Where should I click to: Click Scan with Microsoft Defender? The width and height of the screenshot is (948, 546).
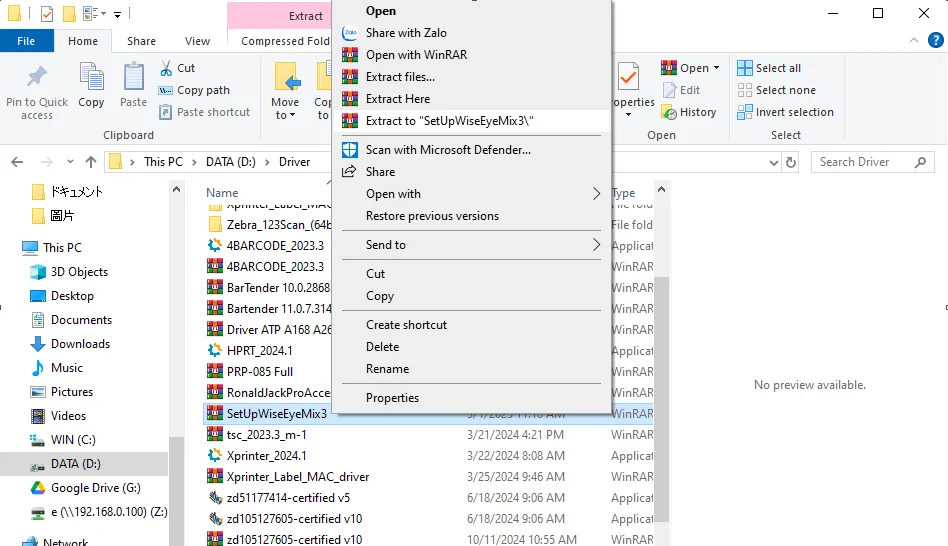pyautogui.click(x=447, y=150)
